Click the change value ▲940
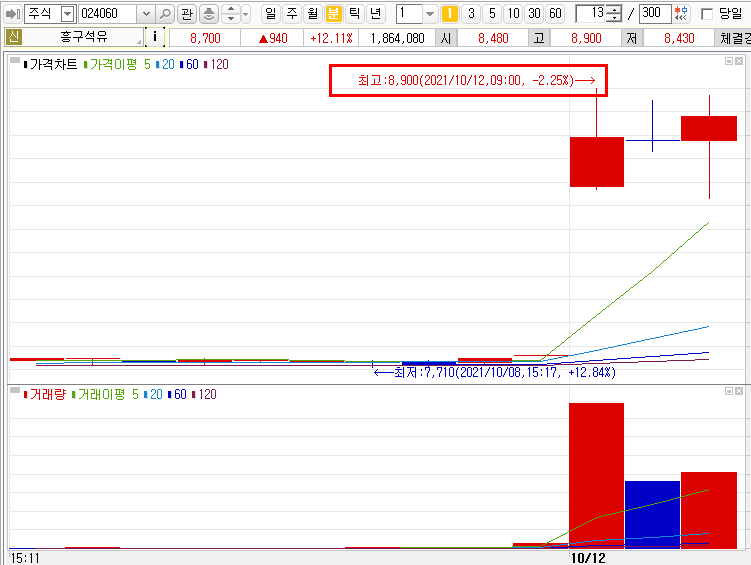Viewport: 751px width, 565px height. click(273, 38)
